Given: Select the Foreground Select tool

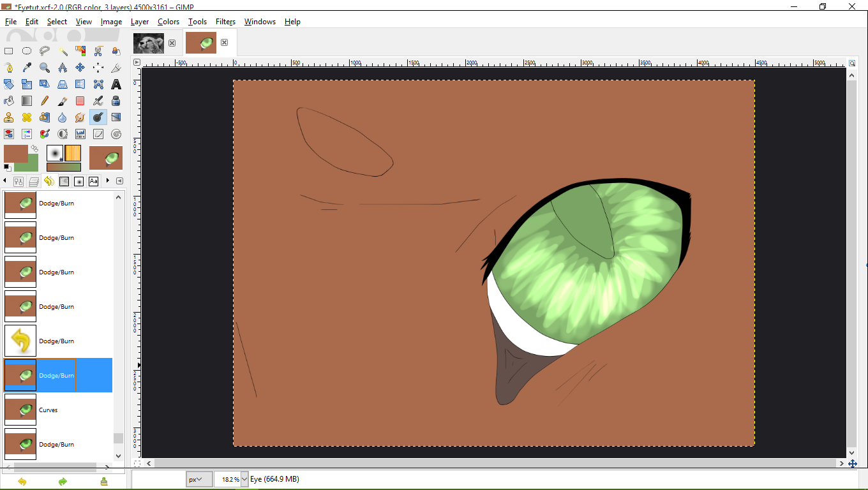Looking at the screenshot, I should coord(116,51).
